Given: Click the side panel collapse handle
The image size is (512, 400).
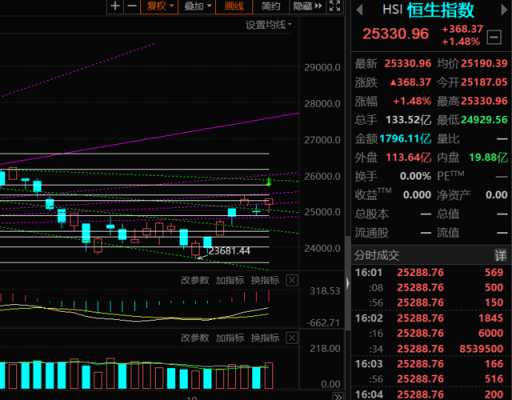Looking at the screenshot, I should click(347, 283).
